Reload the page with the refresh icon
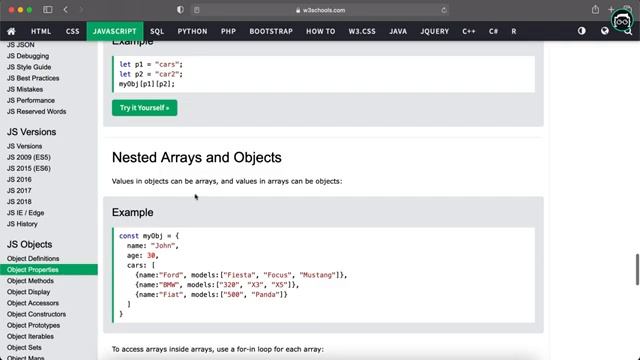This screenshot has width=640, height=360. pyautogui.click(x=444, y=10)
